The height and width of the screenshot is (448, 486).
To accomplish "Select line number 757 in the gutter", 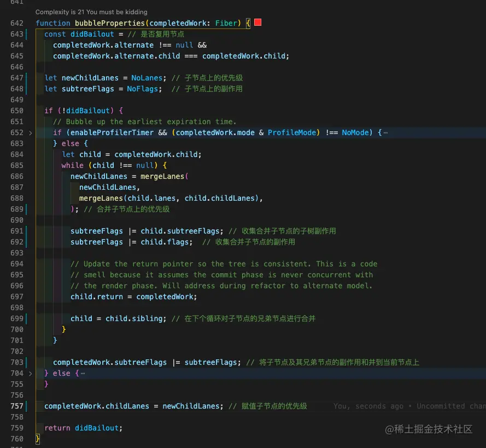I will tap(17, 406).
